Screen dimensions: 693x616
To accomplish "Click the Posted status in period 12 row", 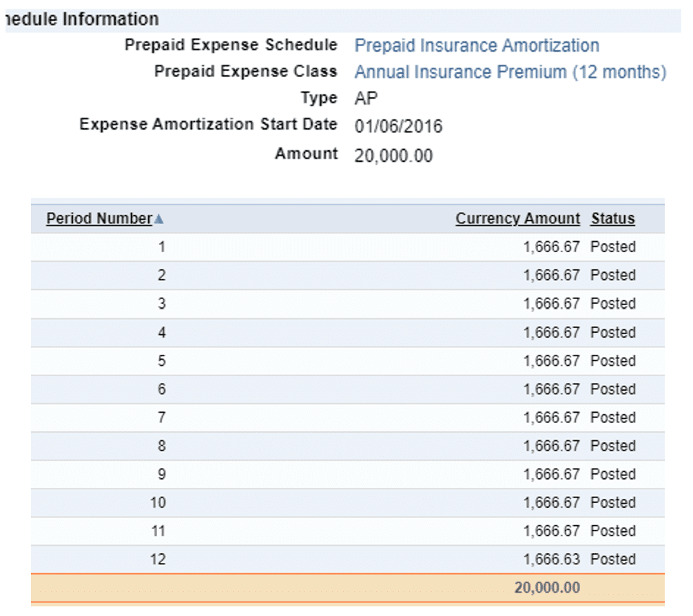I will pos(613,559).
